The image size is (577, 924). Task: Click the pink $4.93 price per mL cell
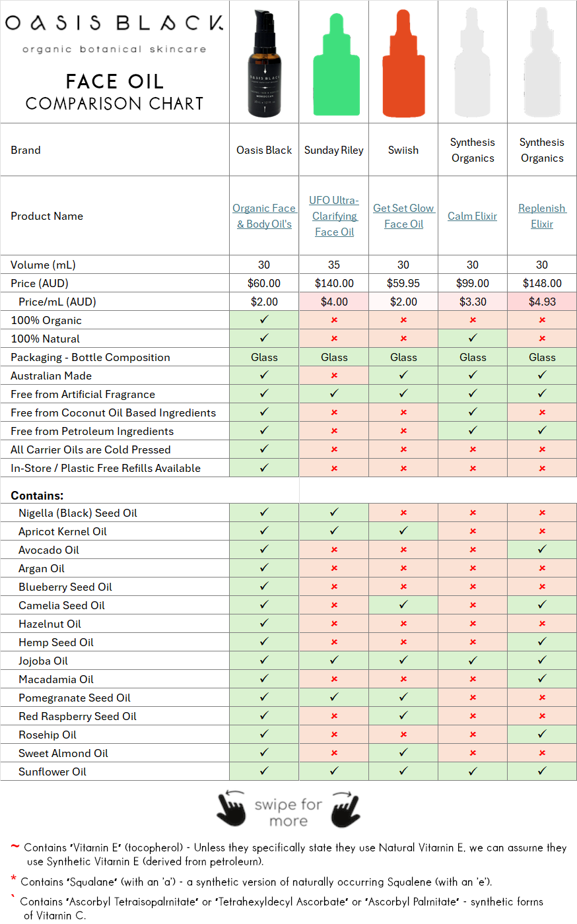click(x=542, y=302)
